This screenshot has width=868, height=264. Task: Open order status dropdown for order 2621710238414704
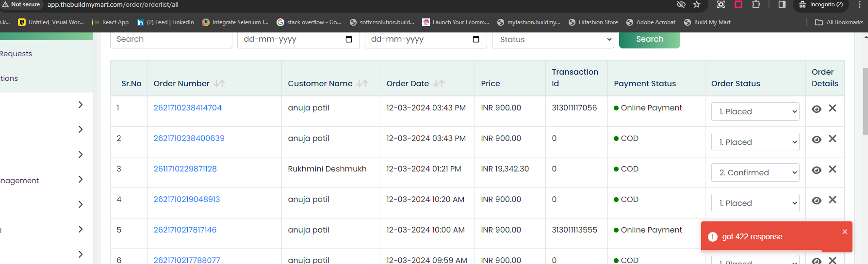[x=755, y=111]
